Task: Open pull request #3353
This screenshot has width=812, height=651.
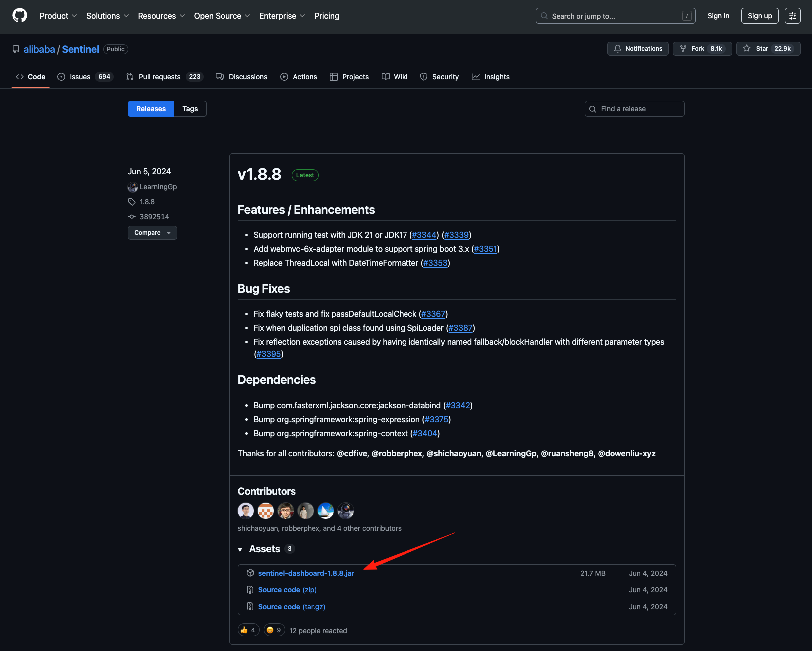Action: (435, 263)
